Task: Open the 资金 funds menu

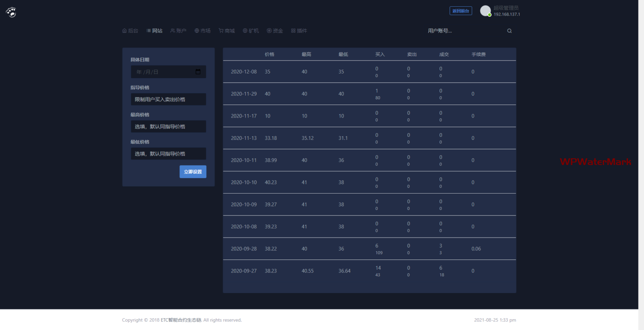Action: pos(275,31)
